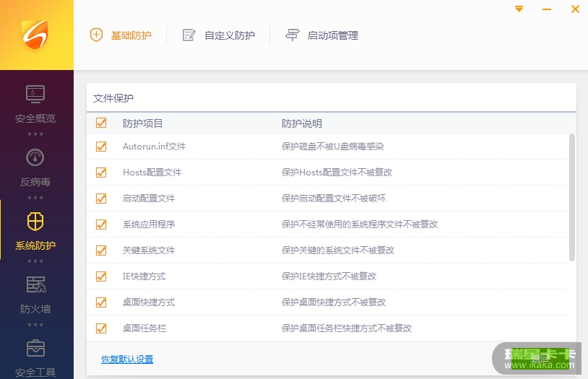This screenshot has width=588, height=379.
Task: Switch to 启动项管理 tab
Action: (333, 35)
